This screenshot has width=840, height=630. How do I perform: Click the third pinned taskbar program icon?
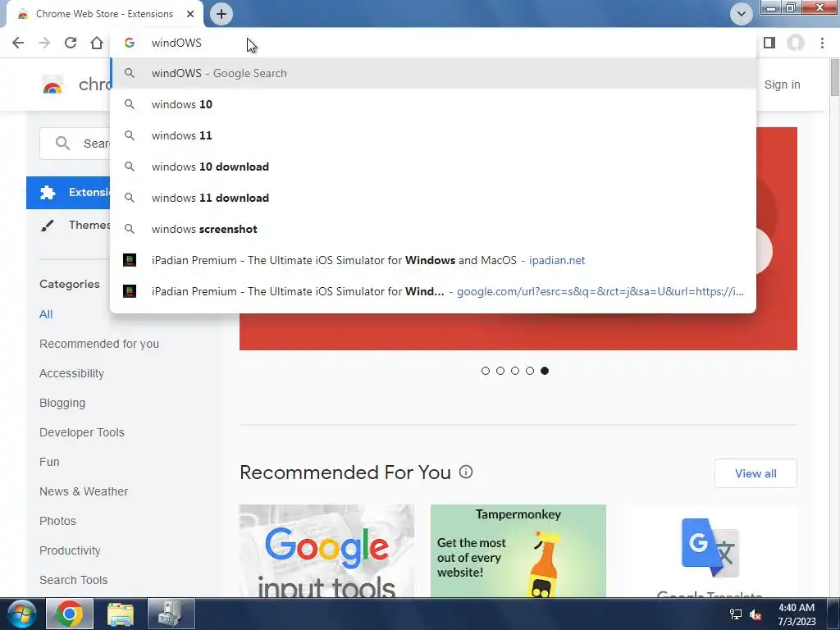point(171,614)
